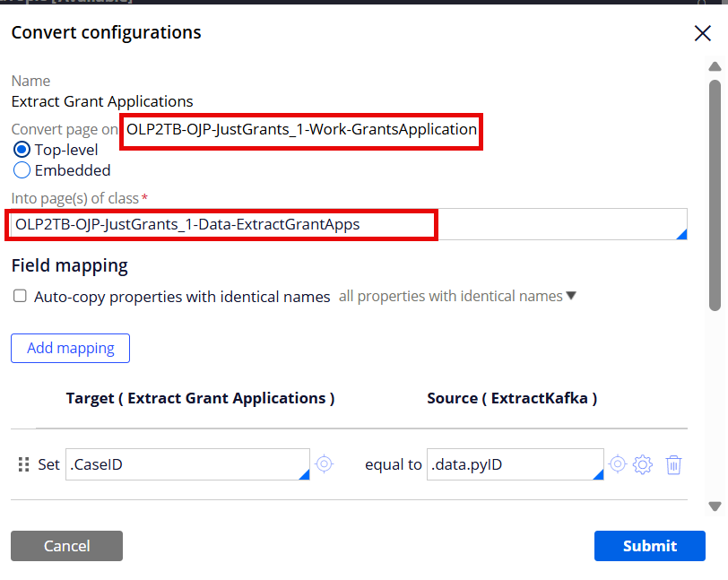
Task: Click the target crosshair icon next to .CaseID
Action: tap(324, 463)
